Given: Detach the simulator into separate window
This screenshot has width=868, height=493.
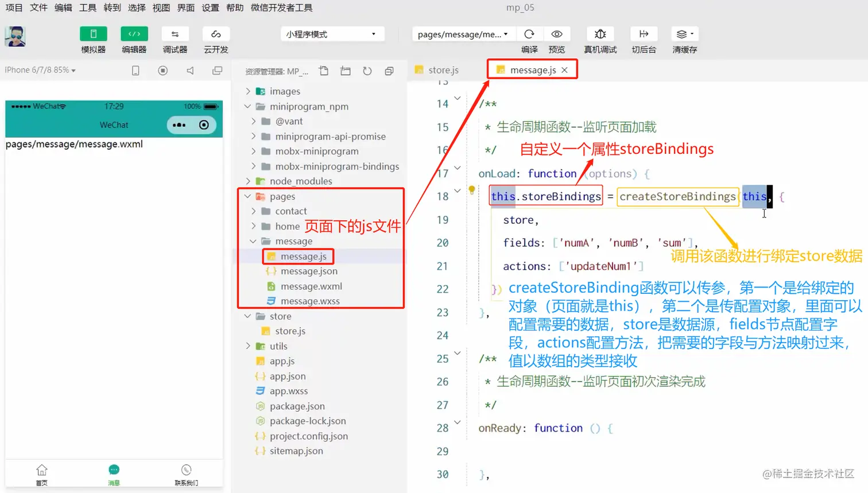Looking at the screenshot, I should tap(217, 71).
